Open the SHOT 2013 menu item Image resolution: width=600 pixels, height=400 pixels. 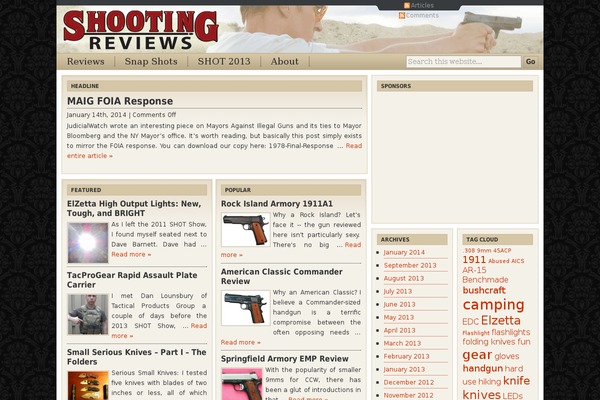[224, 61]
